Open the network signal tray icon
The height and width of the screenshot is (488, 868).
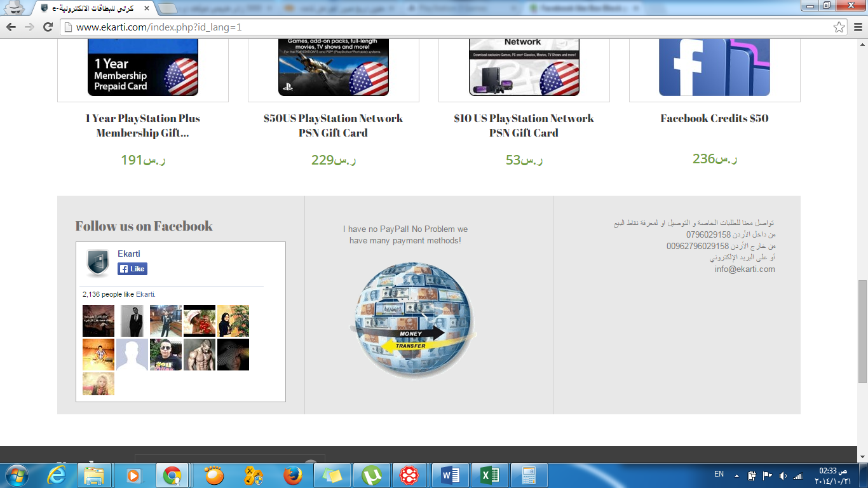(798, 475)
